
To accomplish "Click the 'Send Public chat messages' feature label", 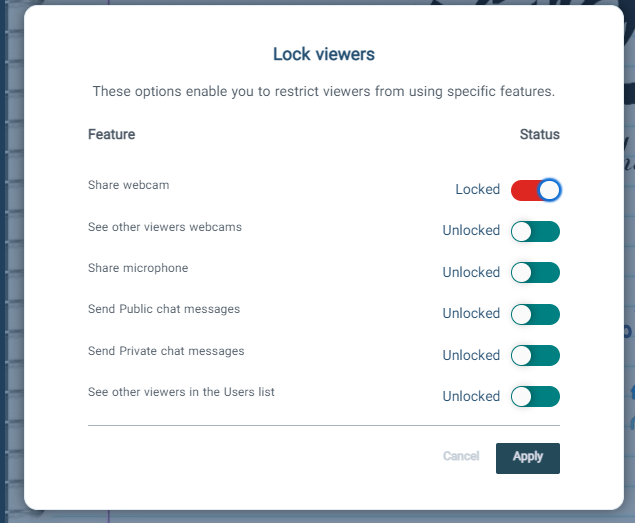I will pos(164,309).
